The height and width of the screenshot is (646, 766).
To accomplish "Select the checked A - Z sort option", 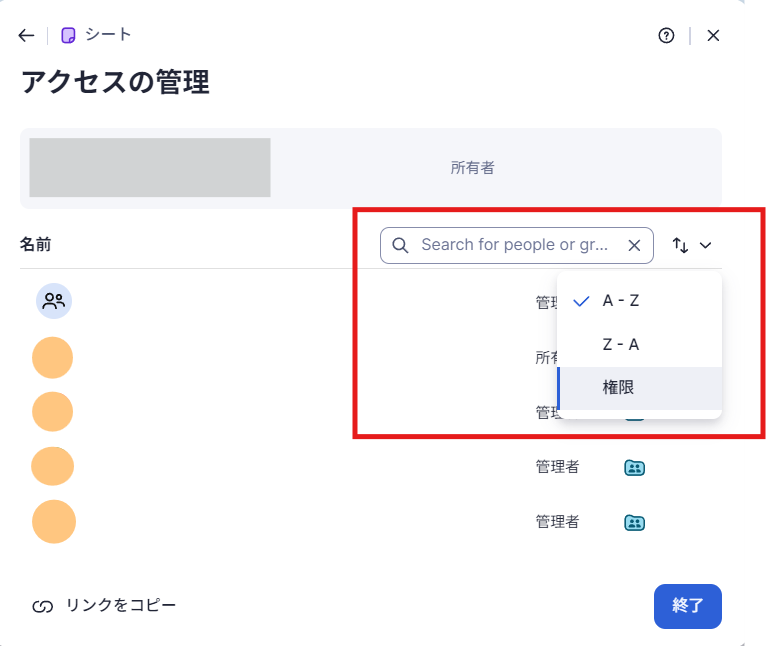I will click(620, 301).
